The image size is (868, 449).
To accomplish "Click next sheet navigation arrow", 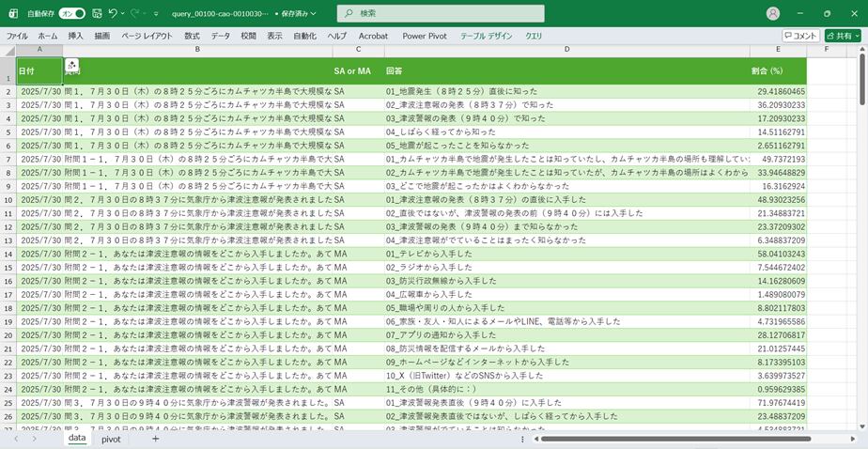I will (34, 439).
